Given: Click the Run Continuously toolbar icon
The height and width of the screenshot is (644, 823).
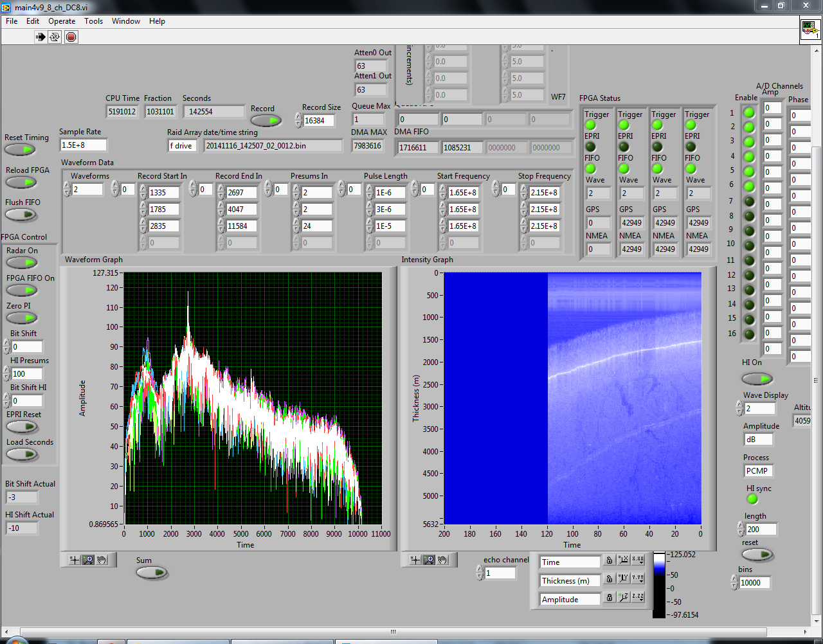Looking at the screenshot, I should coord(55,37).
